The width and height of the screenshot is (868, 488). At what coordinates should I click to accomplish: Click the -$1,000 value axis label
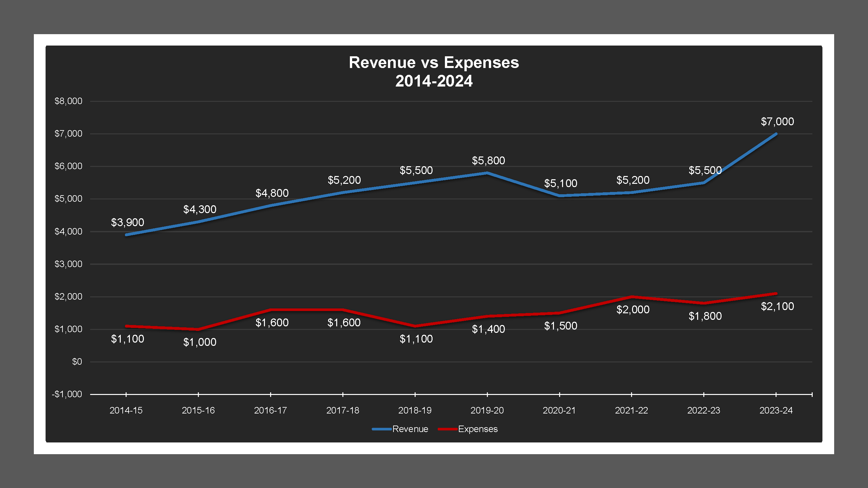(67, 394)
